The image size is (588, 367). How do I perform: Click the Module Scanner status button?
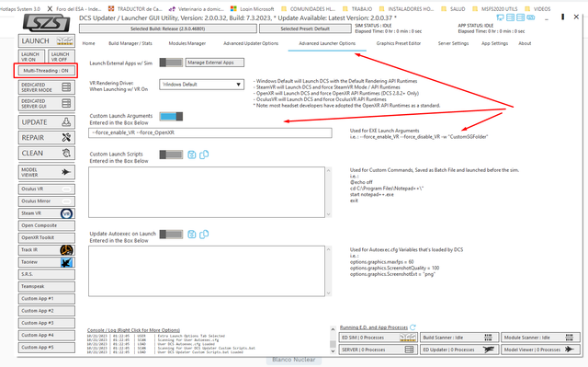540,338
